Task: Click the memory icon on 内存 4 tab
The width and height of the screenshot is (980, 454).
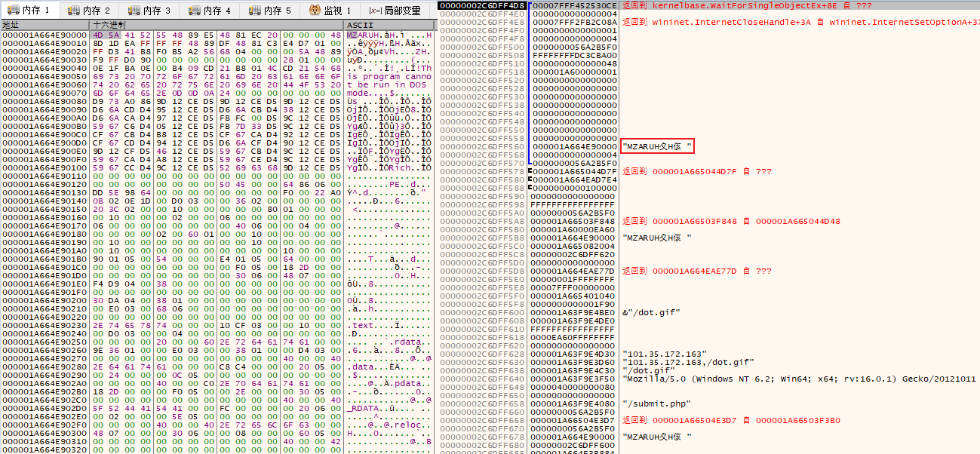Action: click(x=195, y=11)
